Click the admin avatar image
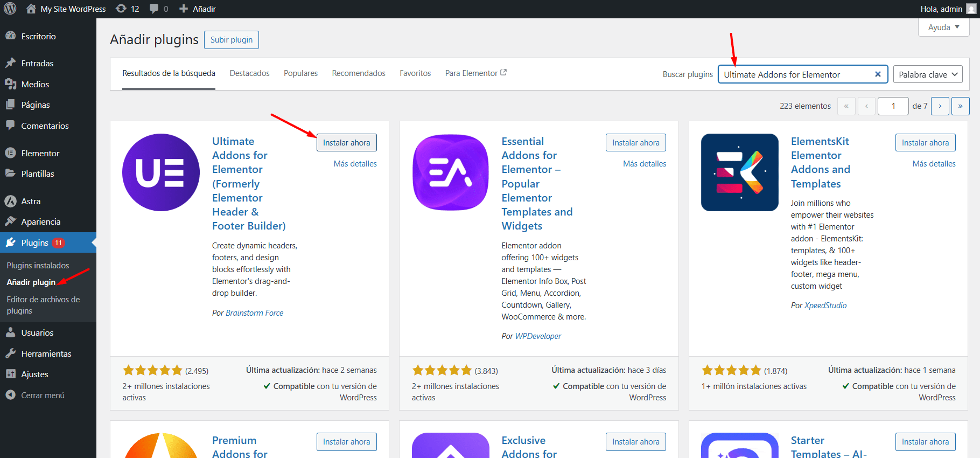Image resolution: width=980 pixels, height=458 pixels. [970, 9]
